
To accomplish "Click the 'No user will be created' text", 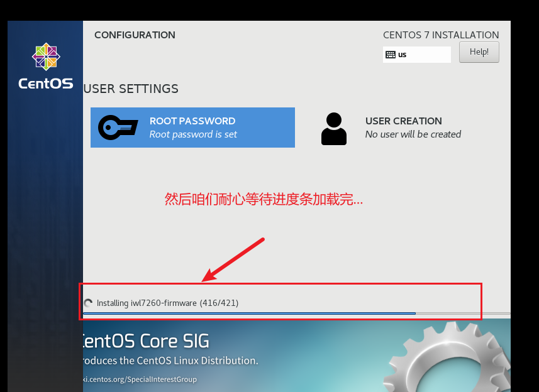I will click(413, 134).
